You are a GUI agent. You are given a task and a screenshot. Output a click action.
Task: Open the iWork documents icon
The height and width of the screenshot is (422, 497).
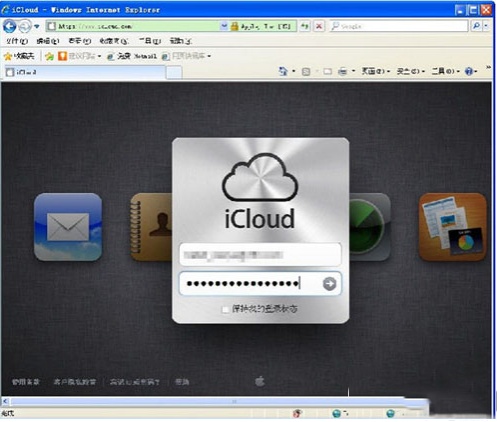[x=453, y=227]
